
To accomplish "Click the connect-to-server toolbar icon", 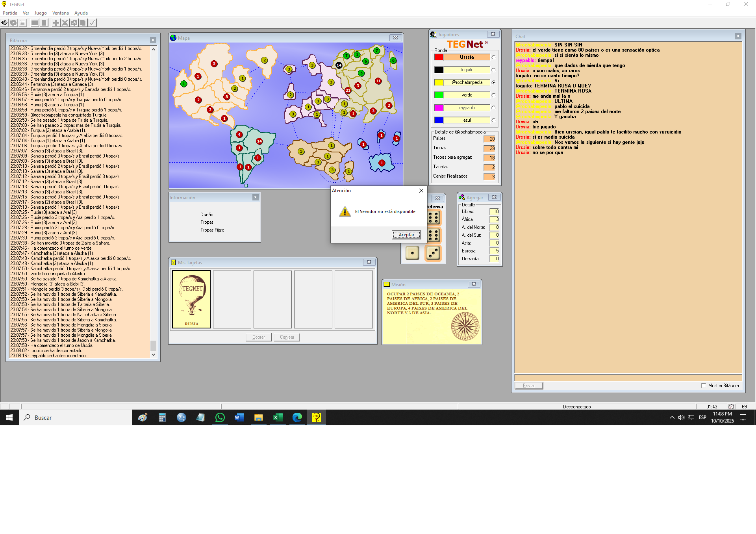I will [4, 23].
